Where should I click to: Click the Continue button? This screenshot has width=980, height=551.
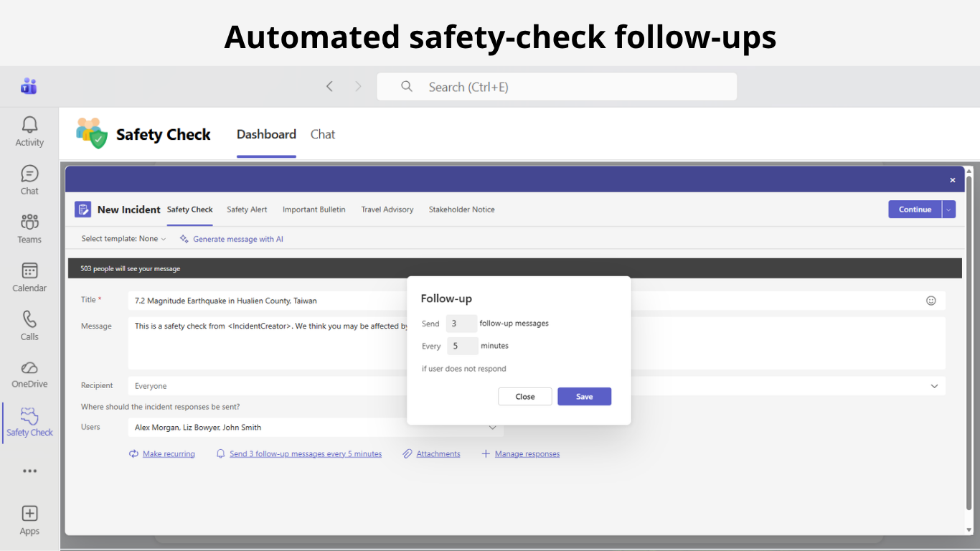(915, 209)
